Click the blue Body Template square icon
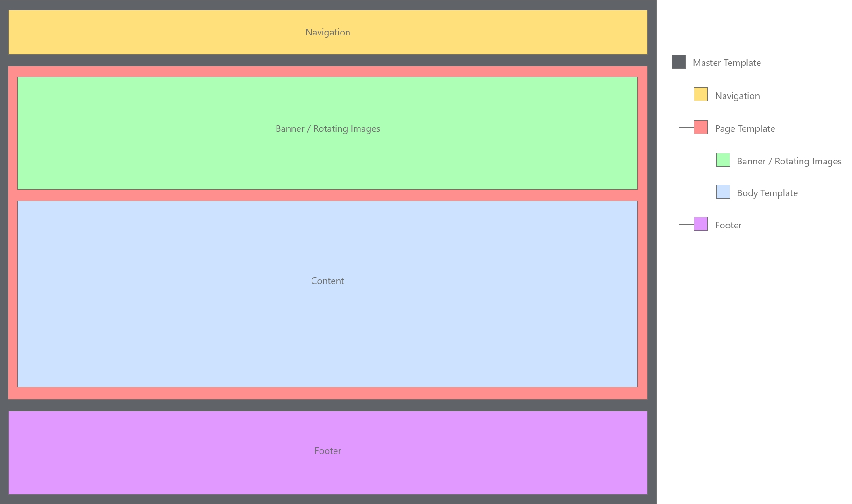This screenshot has width=852, height=504. pyautogui.click(x=723, y=192)
